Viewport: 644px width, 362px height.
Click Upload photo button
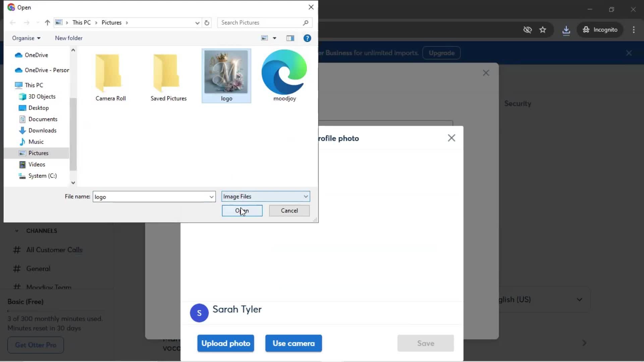pyautogui.click(x=226, y=344)
